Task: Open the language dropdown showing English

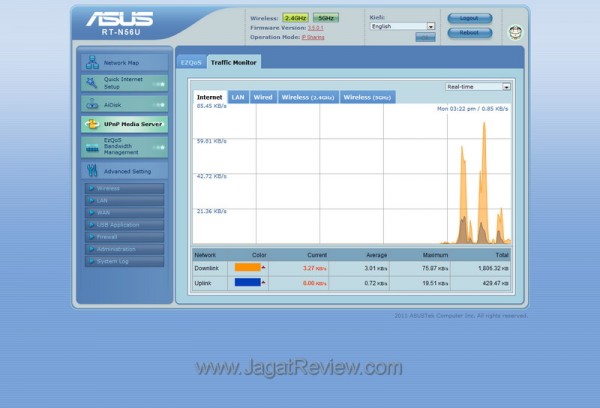Action: pos(403,26)
